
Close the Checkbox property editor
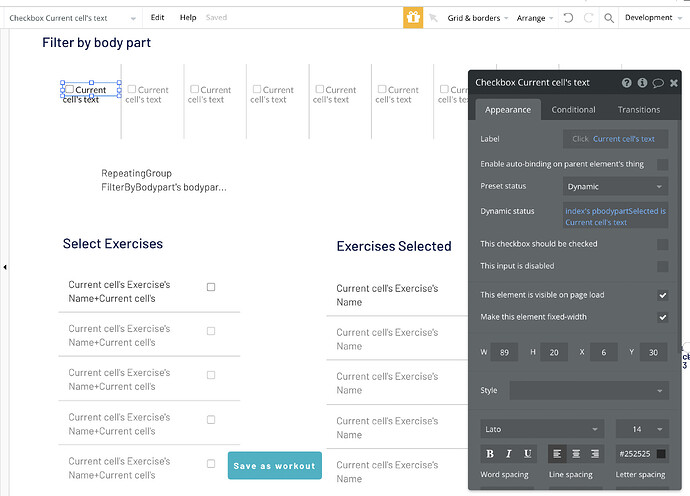(674, 83)
